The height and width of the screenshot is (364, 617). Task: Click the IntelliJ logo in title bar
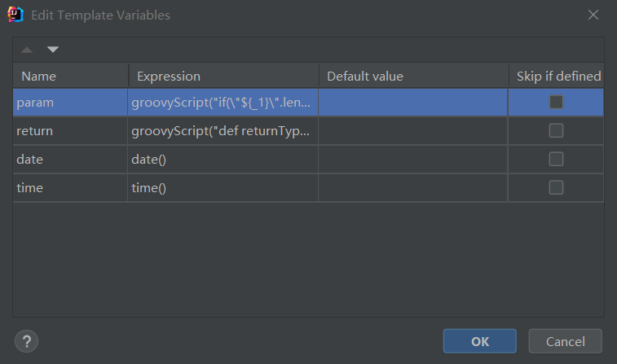15,15
